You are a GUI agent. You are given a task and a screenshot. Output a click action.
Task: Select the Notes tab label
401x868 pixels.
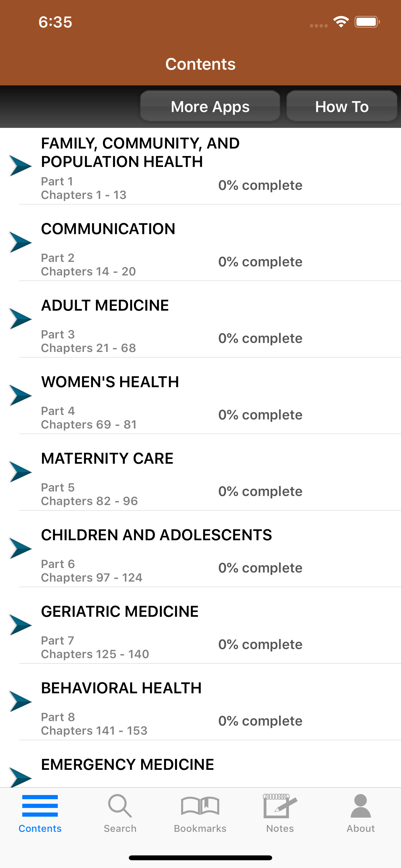point(280,829)
